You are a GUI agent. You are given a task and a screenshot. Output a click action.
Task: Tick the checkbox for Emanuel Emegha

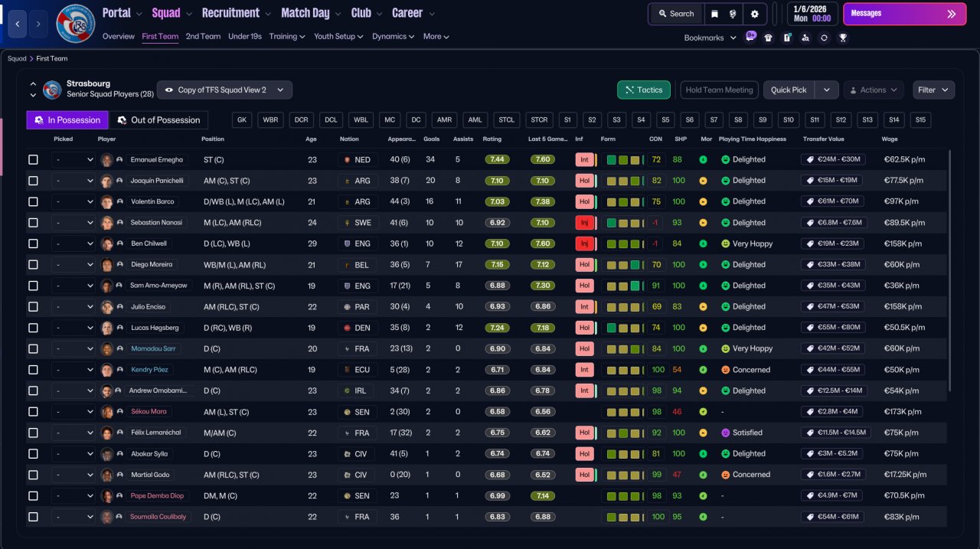[33, 159]
